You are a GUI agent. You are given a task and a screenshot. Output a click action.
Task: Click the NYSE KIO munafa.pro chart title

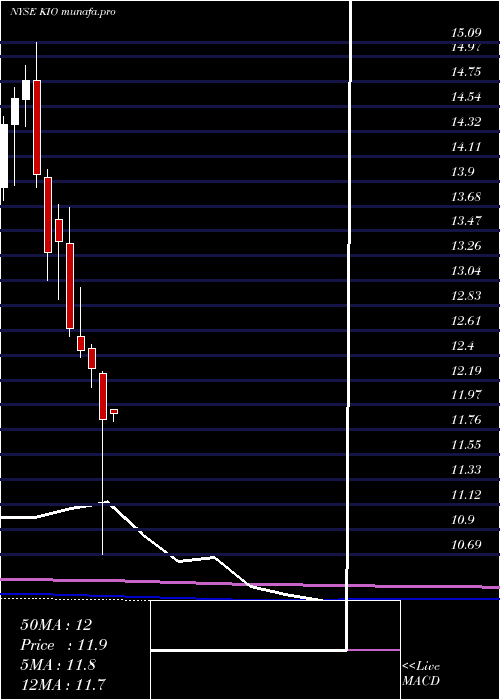tap(63, 12)
